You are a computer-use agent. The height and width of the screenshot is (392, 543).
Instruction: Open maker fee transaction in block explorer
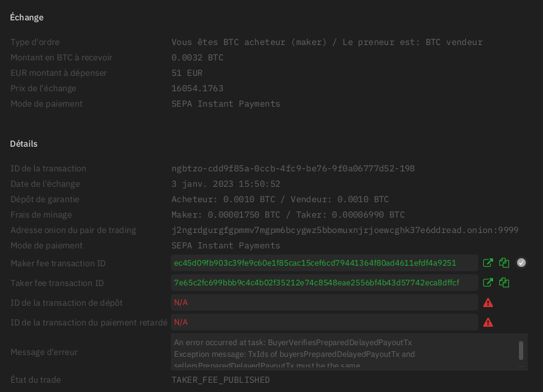click(x=487, y=263)
